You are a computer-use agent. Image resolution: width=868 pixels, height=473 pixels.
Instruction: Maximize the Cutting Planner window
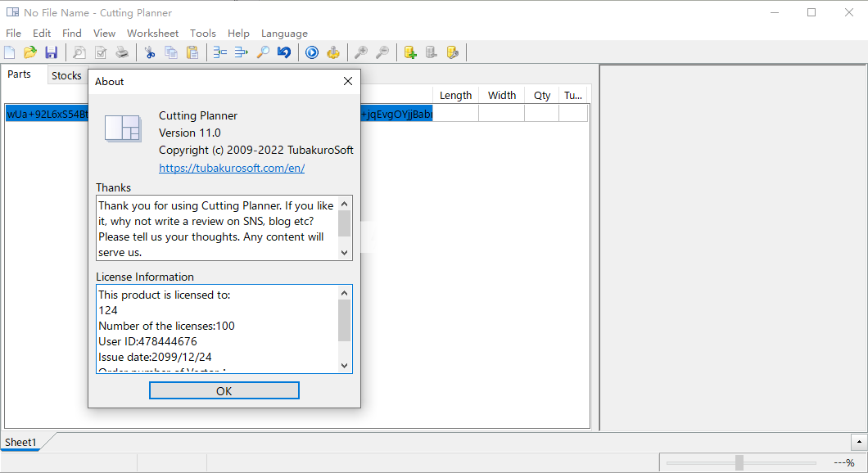811,12
